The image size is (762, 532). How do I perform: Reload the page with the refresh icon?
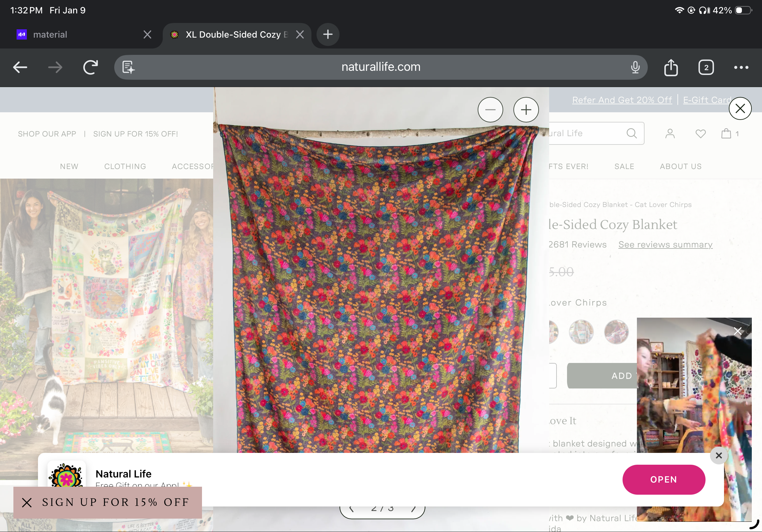90,67
